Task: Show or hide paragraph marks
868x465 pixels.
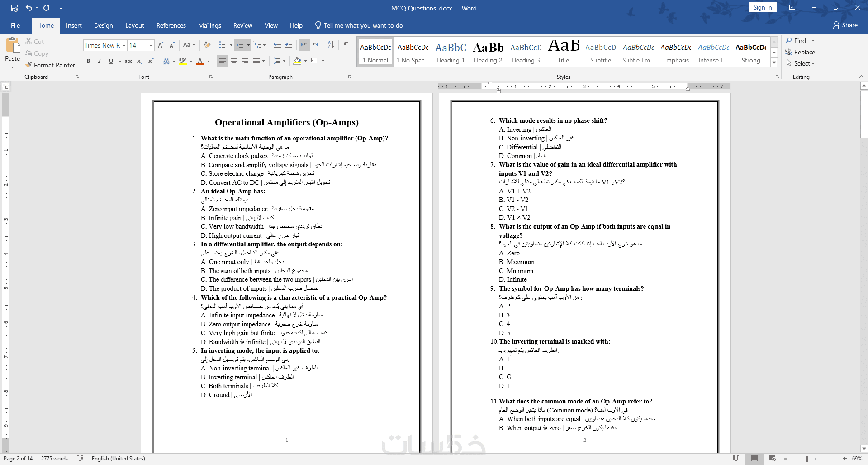Action: 346,45
